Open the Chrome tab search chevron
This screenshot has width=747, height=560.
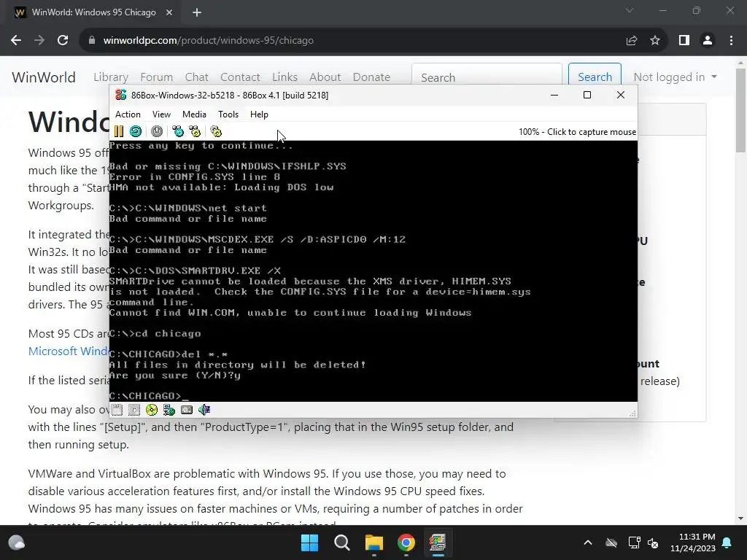(x=630, y=10)
